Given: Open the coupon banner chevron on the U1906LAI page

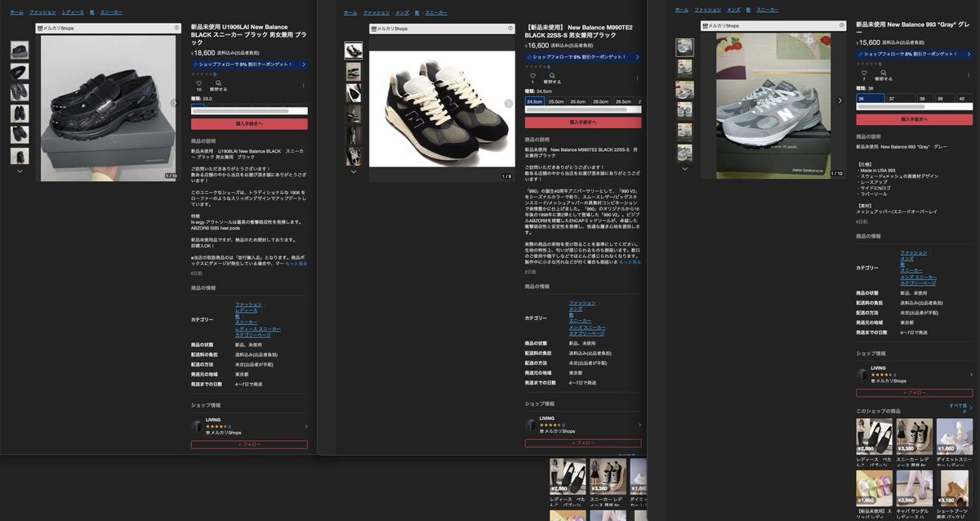Looking at the screenshot, I should coord(304,64).
